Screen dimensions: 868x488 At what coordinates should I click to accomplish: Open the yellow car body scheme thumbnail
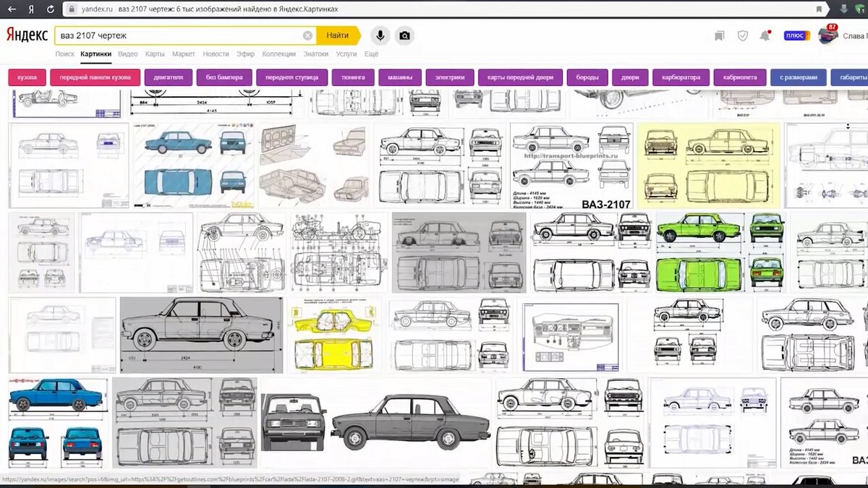[335, 335]
